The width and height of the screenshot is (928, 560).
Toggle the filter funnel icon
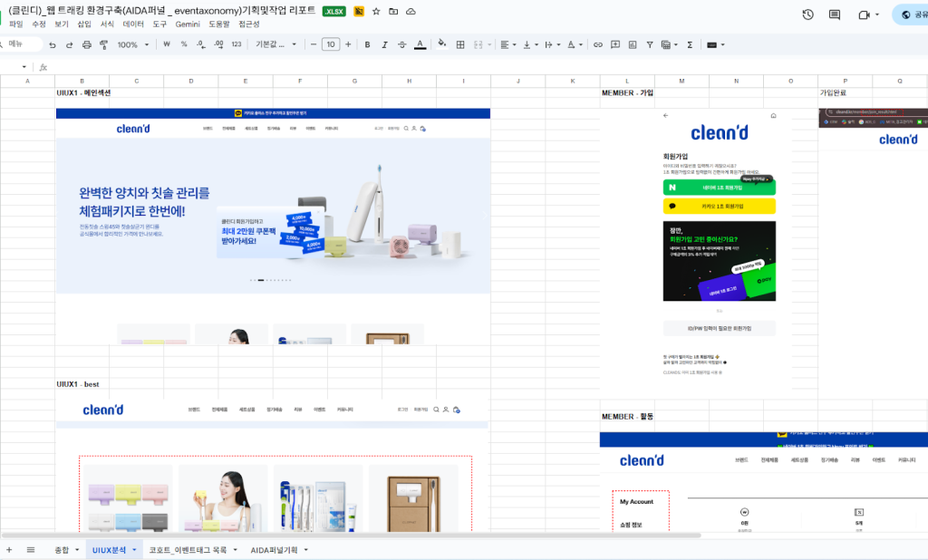652,44
